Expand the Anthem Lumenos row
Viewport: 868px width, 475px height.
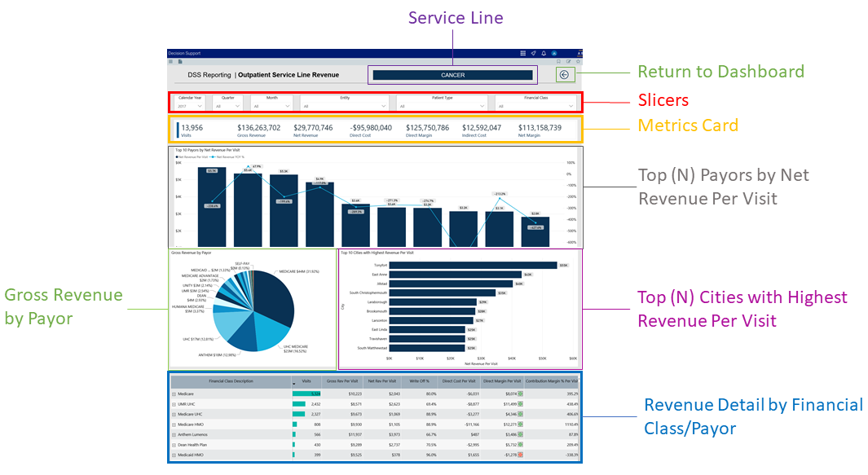(x=174, y=434)
